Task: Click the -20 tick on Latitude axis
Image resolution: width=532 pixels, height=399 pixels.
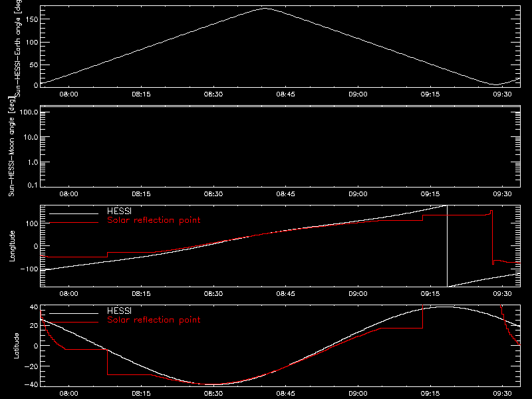Action: click(32, 366)
